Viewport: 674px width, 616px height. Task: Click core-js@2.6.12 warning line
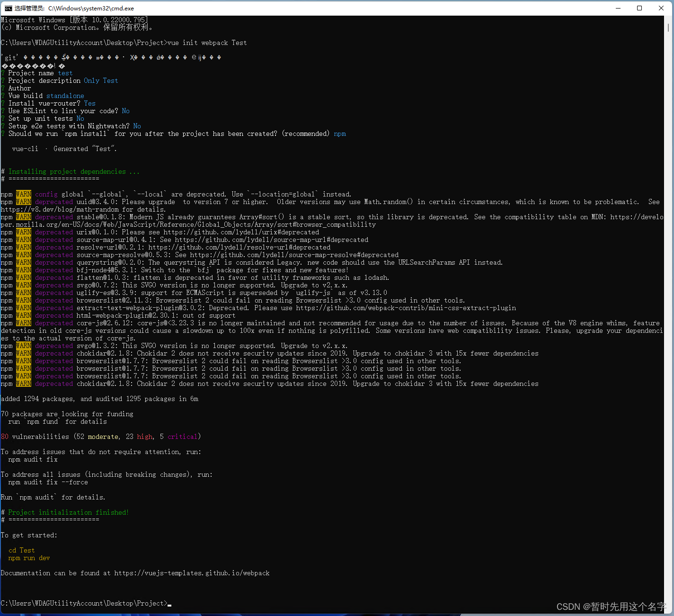(332, 330)
